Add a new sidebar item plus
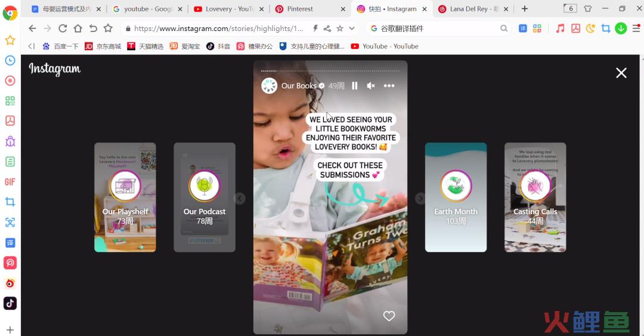This screenshot has width=644, height=336. point(10,330)
